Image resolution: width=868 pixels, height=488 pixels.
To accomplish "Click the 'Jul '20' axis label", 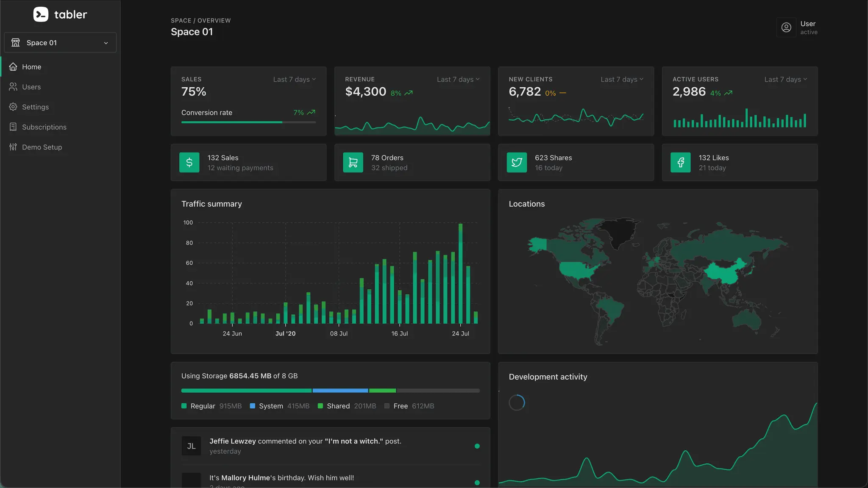I will pyautogui.click(x=286, y=333).
